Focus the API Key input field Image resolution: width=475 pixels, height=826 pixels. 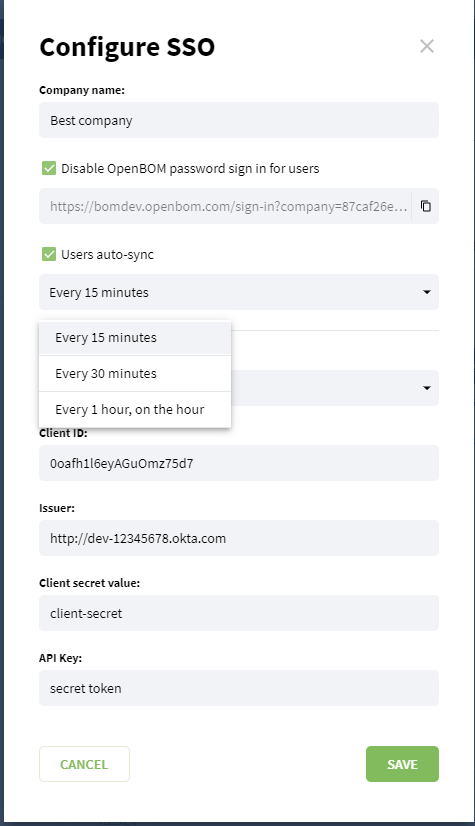[x=239, y=688]
